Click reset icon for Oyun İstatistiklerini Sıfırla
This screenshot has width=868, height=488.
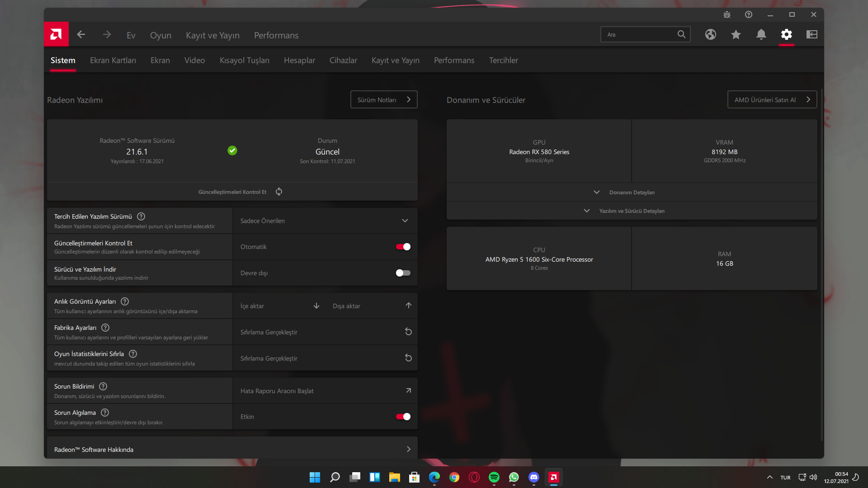click(x=408, y=358)
